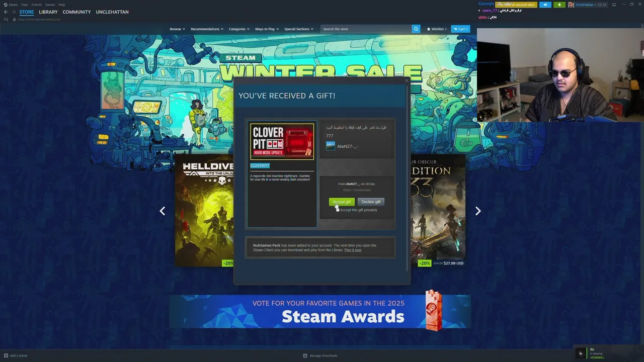Open the View menu
Image resolution: width=644 pixels, height=362 pixels.
tap(24, 5)
